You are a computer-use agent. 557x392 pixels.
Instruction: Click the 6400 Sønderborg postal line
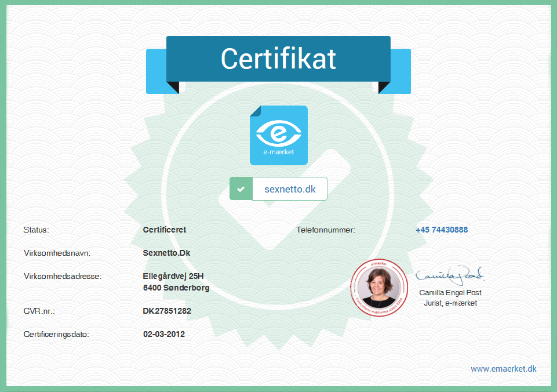point(176,288)
